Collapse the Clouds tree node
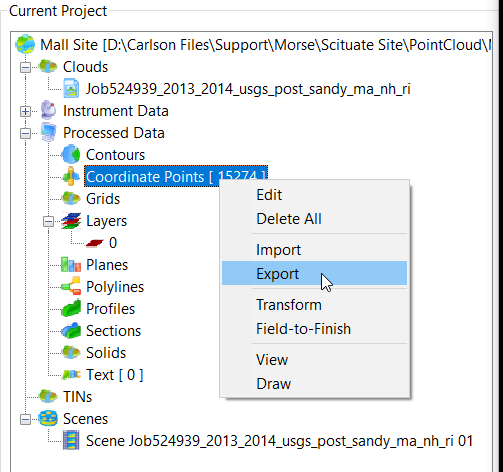This screenshot has height=472, width=503. (x=25, y=67)
